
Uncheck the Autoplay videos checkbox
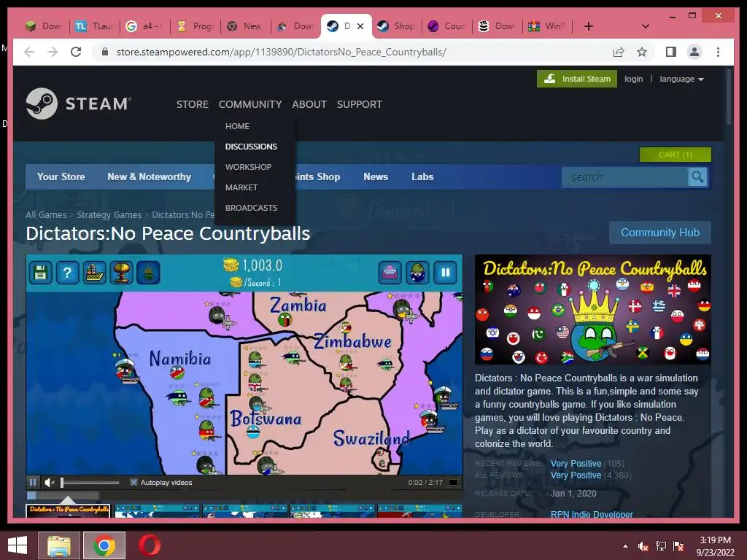pyautogui.click(x=134, y=483)
